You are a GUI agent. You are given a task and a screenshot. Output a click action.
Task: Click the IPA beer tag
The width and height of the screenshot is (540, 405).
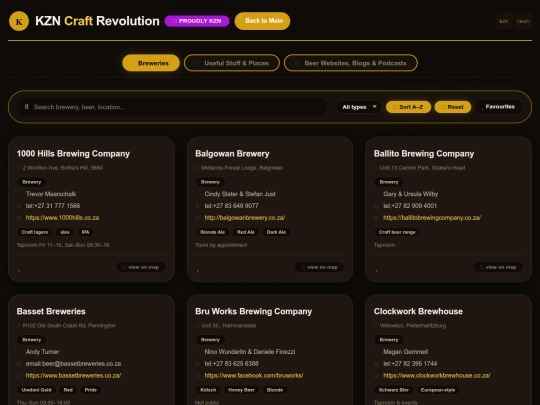point(85,232)
